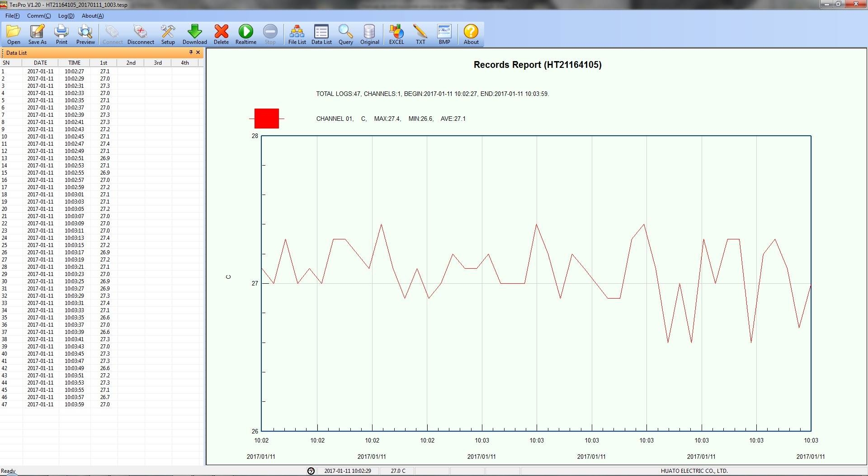Click the red Channel 01 color swatch
Viewport: 868px width, 476px height.
point(267,119)
